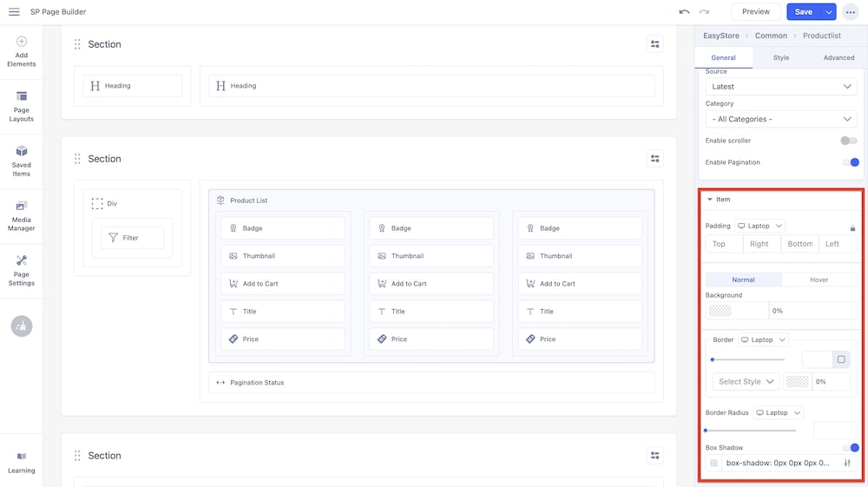
Task: Click the Background color swatch
Action: (x=720, y=311)
